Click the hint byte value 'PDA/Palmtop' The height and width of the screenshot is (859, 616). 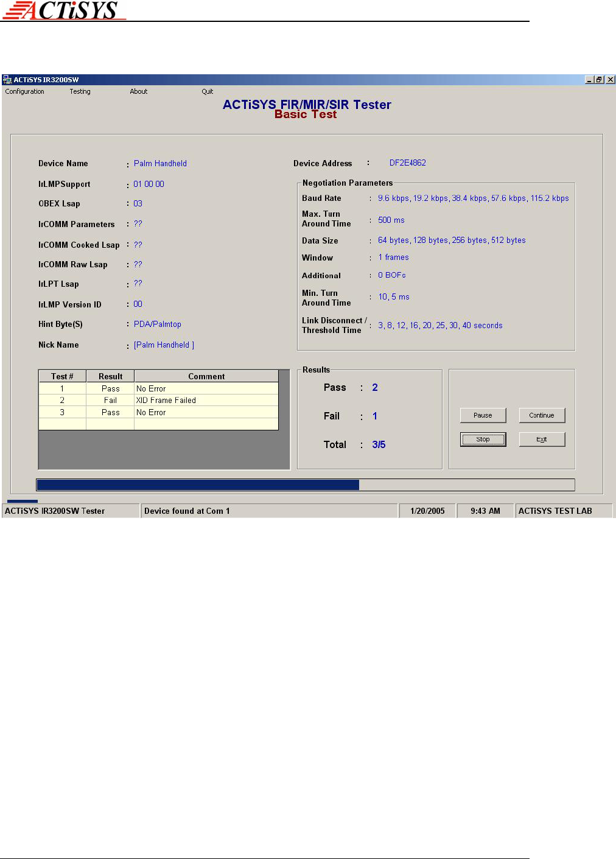(x=158, y=324)
